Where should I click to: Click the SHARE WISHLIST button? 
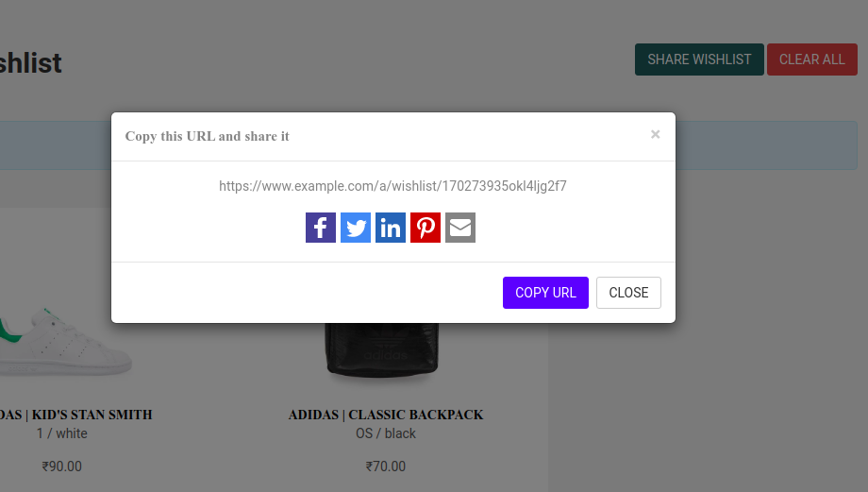699,59
